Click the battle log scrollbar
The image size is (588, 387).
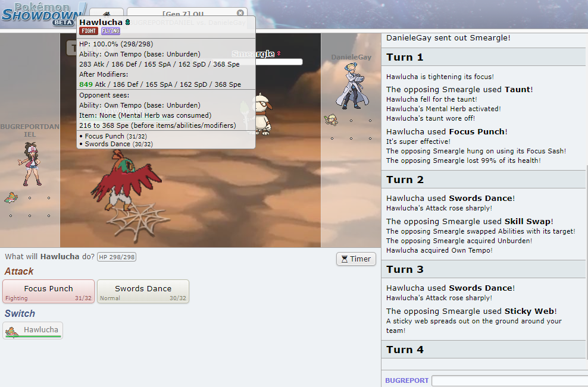pos(586,262)
